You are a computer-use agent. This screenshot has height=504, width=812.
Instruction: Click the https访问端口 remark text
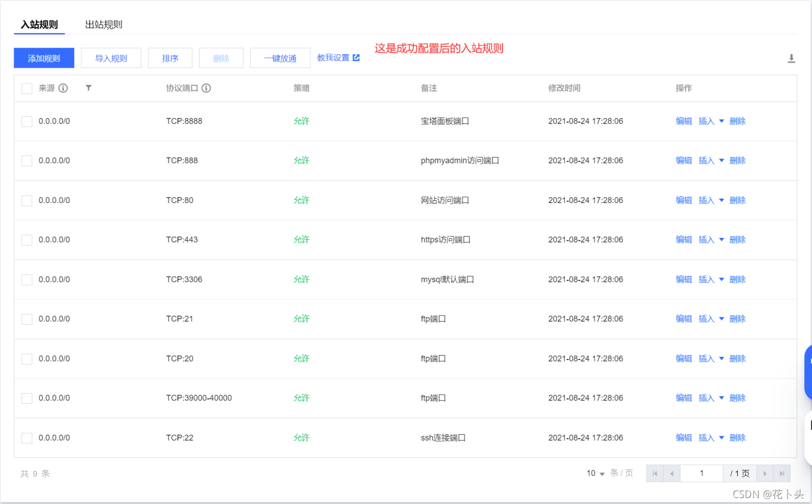[446, 240]
